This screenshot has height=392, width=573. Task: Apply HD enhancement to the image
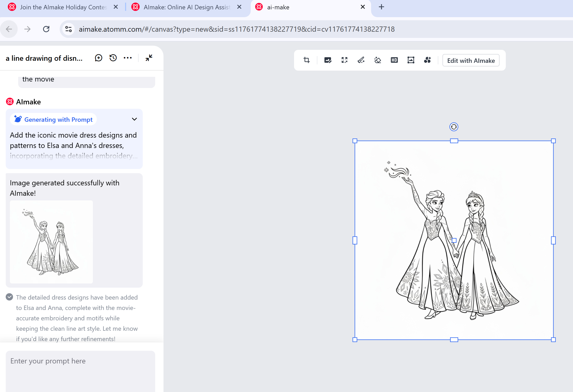click(394, 60)
